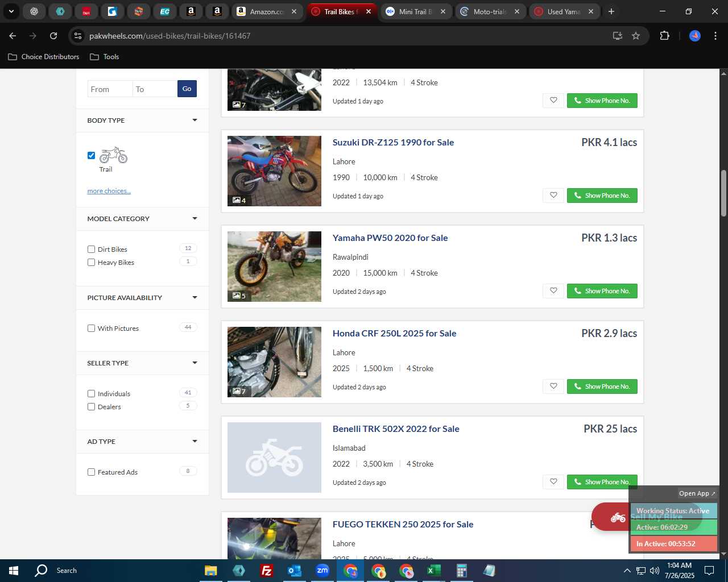Viewport: 728px width, 582px height.
Task: Check the Dealers seller type
Action: (91, 406)
